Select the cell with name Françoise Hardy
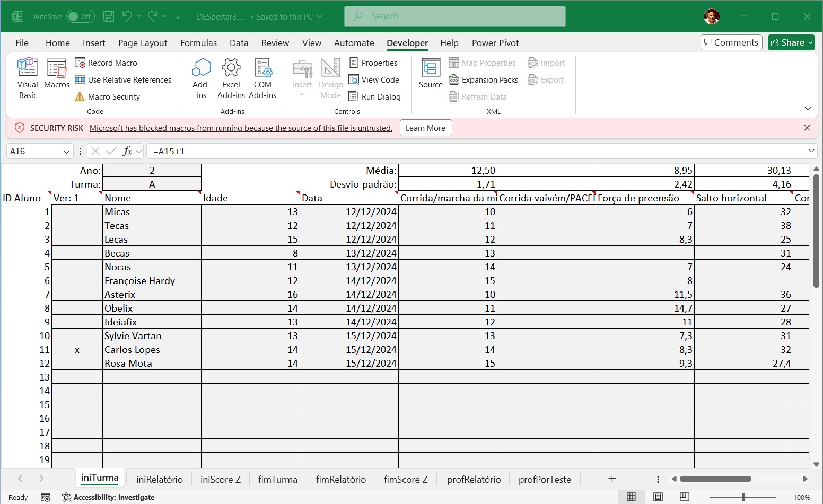Viewport: 823px width, 504px height. pos(152,280)
